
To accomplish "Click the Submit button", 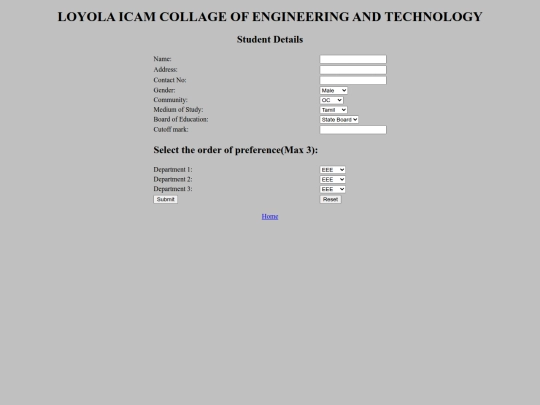I will pyautogui.click(x=165, y=199).
